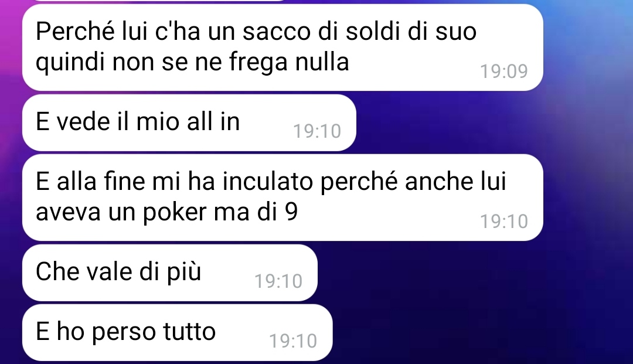Click the word "Perché" starting the first message
Screen dimensions: 633x364
(75, 31)
